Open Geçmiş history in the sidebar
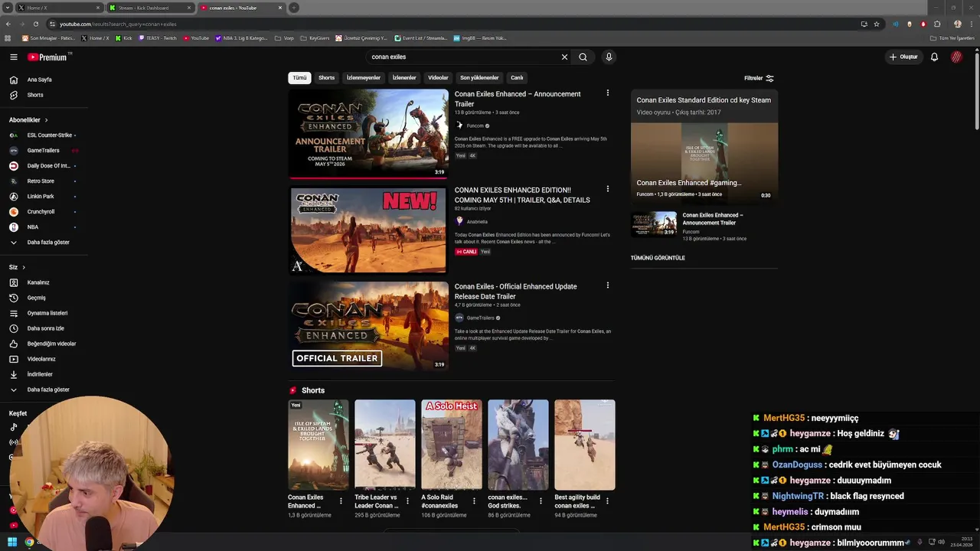980x551 pixels. coord(37,298)
